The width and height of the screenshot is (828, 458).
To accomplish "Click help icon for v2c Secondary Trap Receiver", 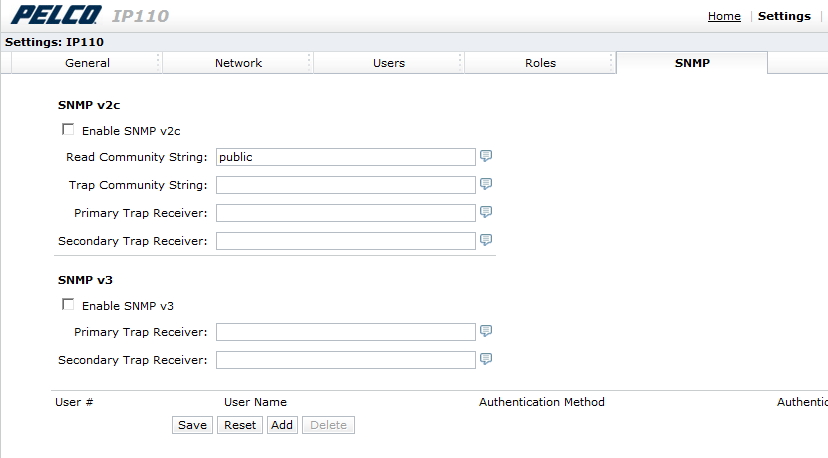I will tap(486, 240).
